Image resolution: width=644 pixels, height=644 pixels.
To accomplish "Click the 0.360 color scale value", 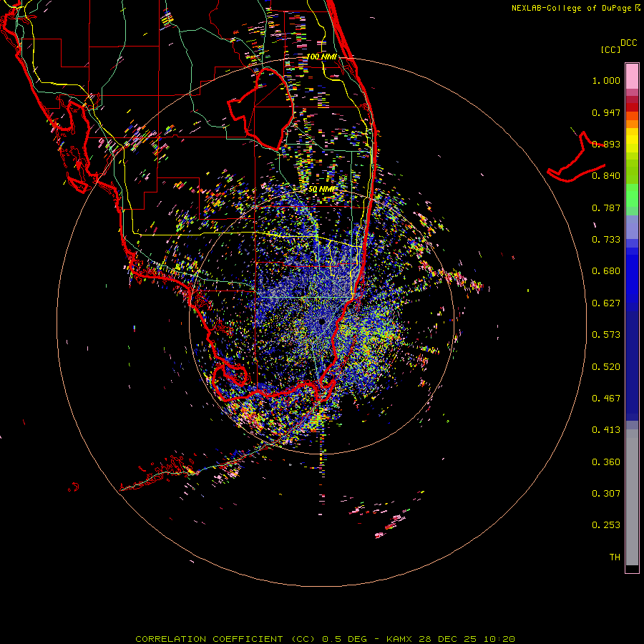I will click(606, 462).
